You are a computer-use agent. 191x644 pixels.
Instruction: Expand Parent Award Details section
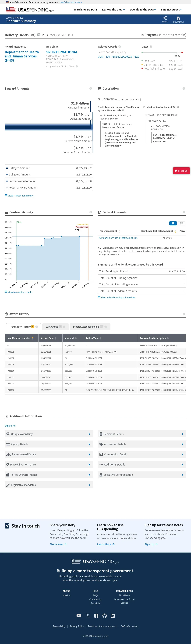coord(49,455)
